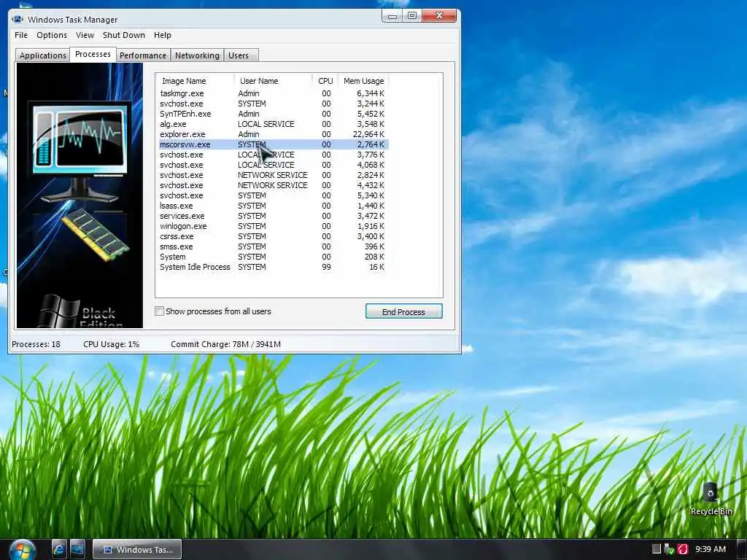Sort by the Mem Usage column header

[363, 81]
